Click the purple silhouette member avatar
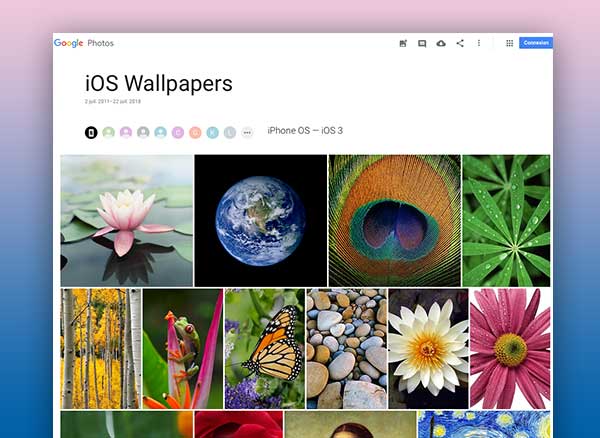600x438 pixels. [126, 133]
